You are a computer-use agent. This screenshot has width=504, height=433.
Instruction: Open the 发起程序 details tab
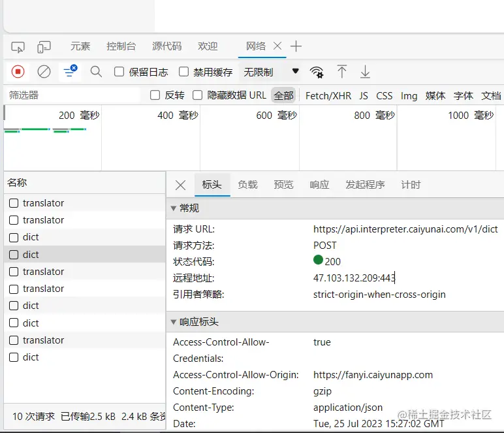point(365,185)
